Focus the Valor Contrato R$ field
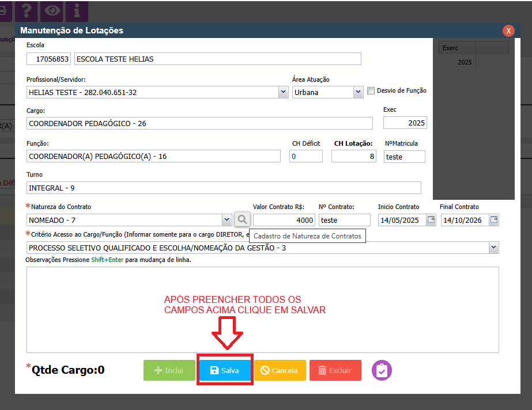Image resolution: width=532 pixels, height=410 pixels. point(284,219)
